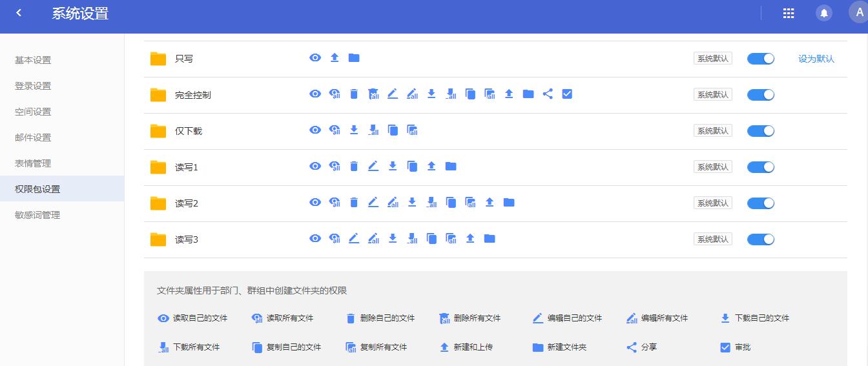Click trash icon in 读写1 row

(354, 167)
